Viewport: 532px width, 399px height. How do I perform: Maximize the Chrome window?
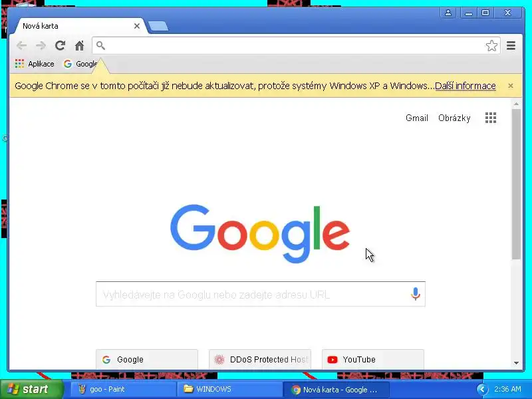pyautogui.click(x=485, y=13)
